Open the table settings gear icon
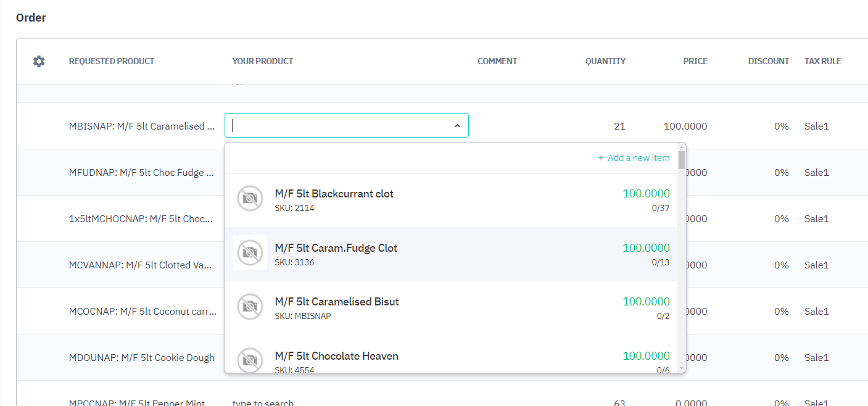 [x=39, y=61]
